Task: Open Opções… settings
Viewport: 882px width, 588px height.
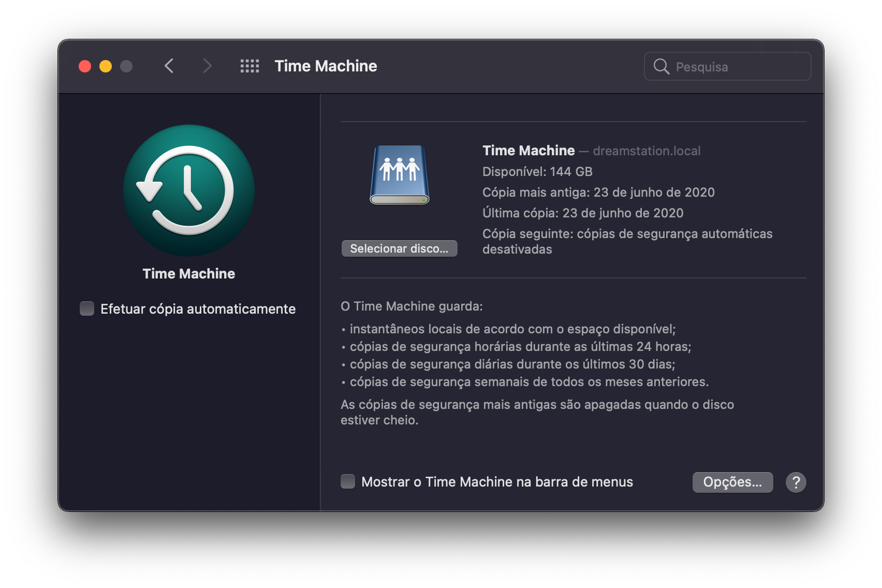Action: click(732, 482)
